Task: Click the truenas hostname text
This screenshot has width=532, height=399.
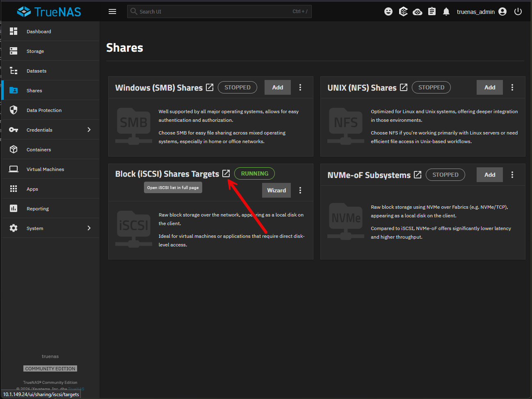Action: [x=50, y=356]
